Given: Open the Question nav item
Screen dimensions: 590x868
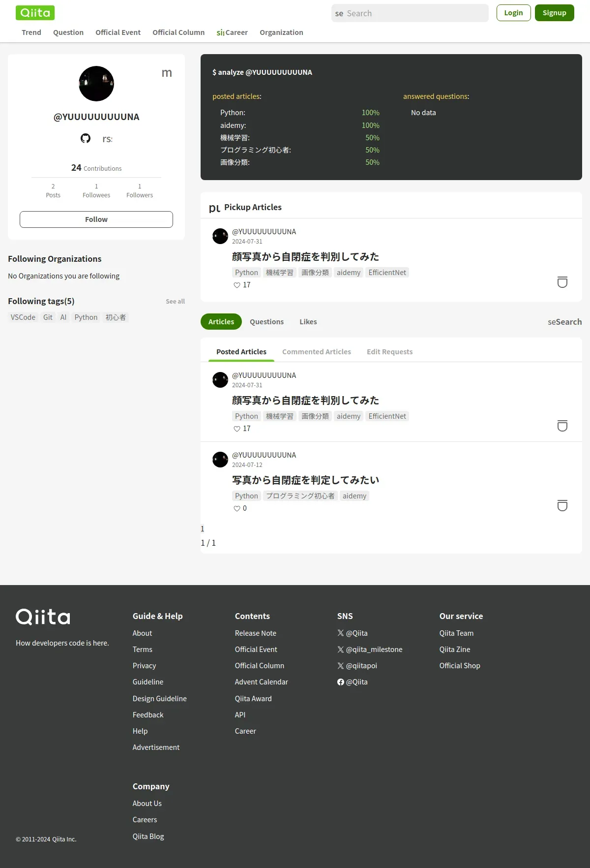Looking at the screenshot, I should 68,32.
